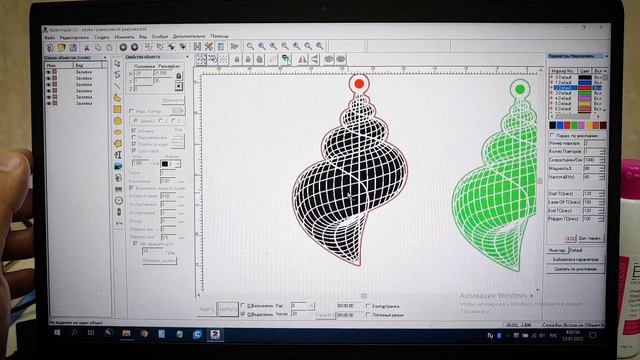Click 'Сделать по умолчанию' button

(x=576, y=269)
